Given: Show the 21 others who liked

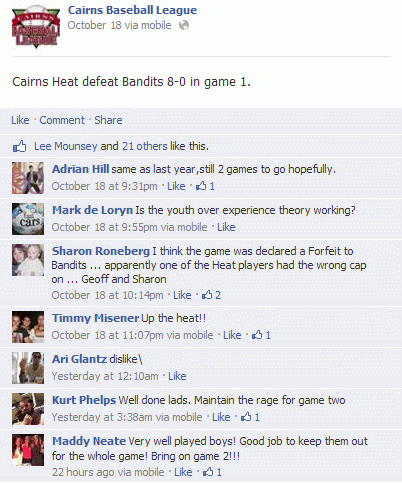Looking at the screenshot, I should [145, 146].
